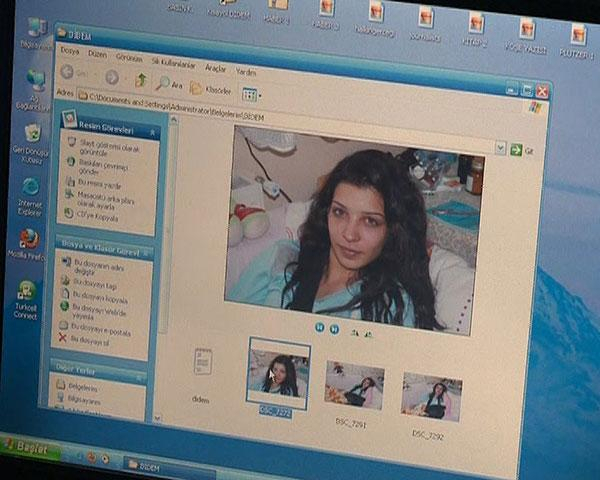Click the Git go button
This screenshot has width=600, height=480.
[x=517, y=149]
